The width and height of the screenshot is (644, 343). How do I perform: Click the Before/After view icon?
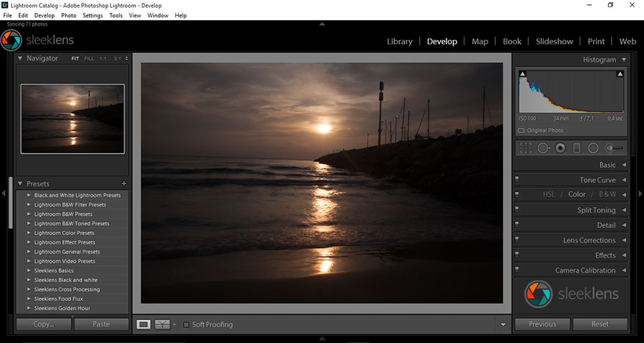point(162,324)
